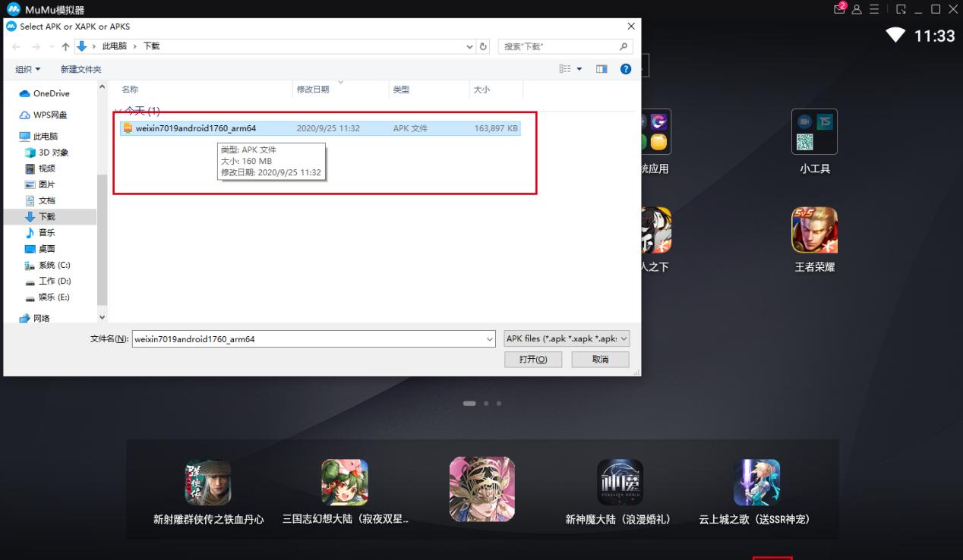Select OneDrive in navigation pane
The height and width of the screenshot is (560, 963).
click(44, 93)
